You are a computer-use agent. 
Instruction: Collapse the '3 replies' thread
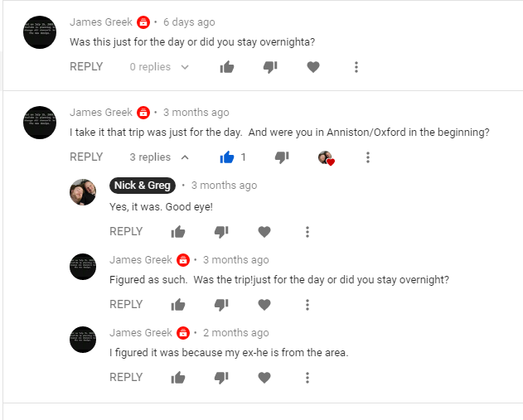[159, 157]
